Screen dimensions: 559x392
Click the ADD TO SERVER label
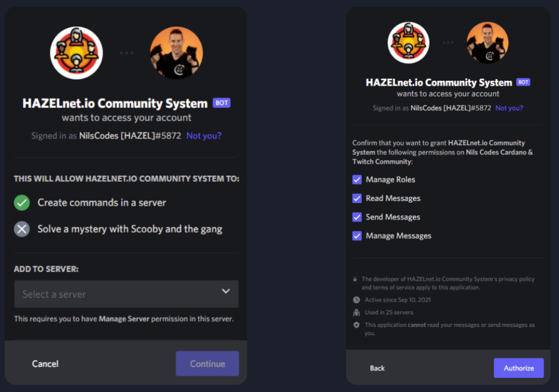[x=46, y=269]
